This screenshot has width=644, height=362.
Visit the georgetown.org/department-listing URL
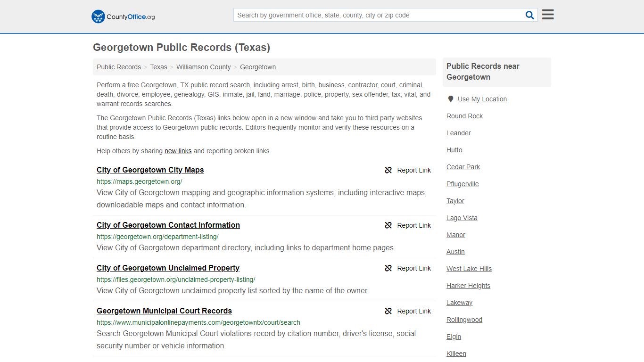[157, 237]
